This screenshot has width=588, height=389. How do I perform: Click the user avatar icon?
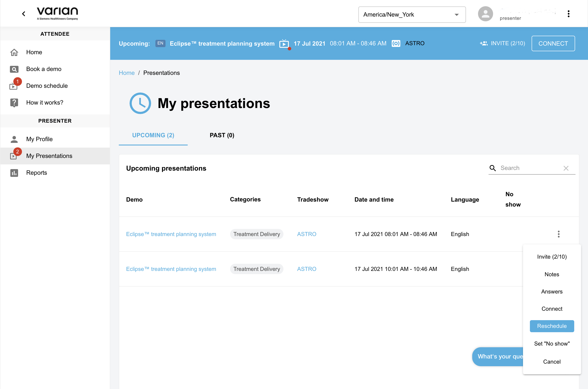point(485,14)
